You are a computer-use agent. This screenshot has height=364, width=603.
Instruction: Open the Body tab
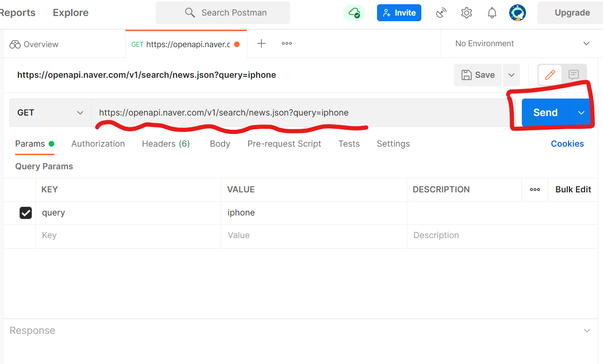[220, 144]
